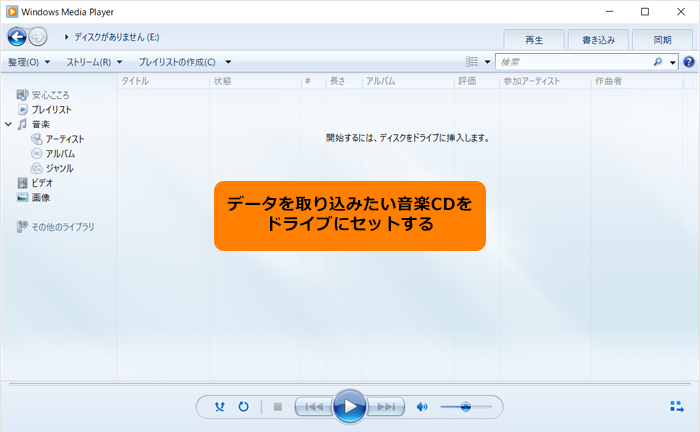Switch to Now Playing mode

click(677, 407)
